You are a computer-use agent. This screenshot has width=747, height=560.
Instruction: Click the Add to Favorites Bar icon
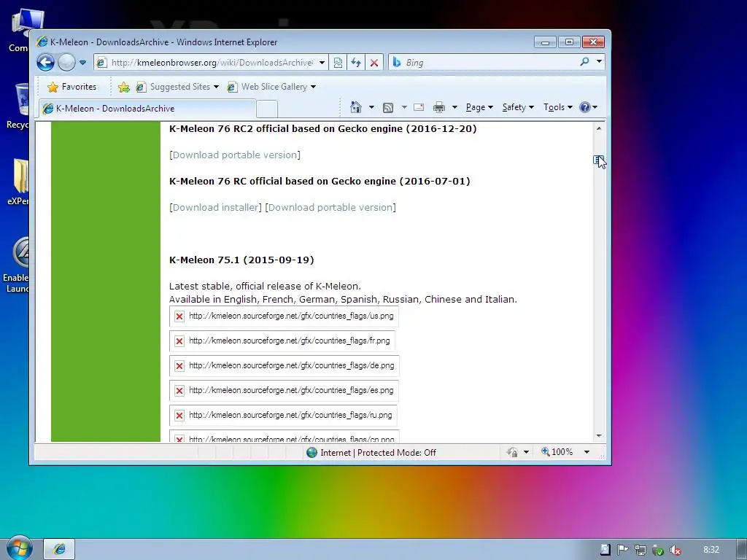pyautogui.click(x=124, y=87)
